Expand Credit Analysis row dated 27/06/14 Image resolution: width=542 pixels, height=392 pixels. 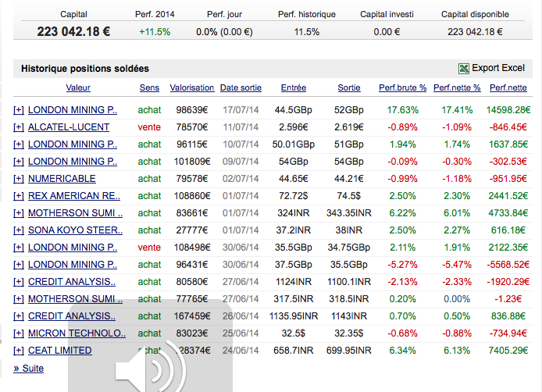click(19, 282)
